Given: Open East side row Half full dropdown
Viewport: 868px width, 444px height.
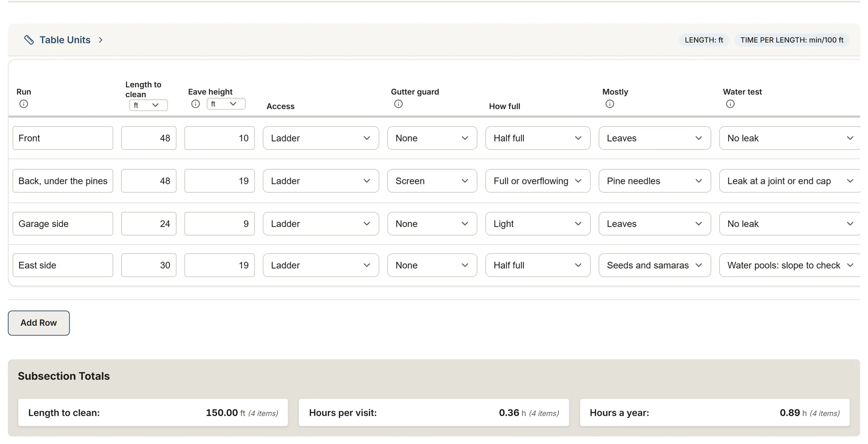Looking at the screenshot, I should click(538, 265).
